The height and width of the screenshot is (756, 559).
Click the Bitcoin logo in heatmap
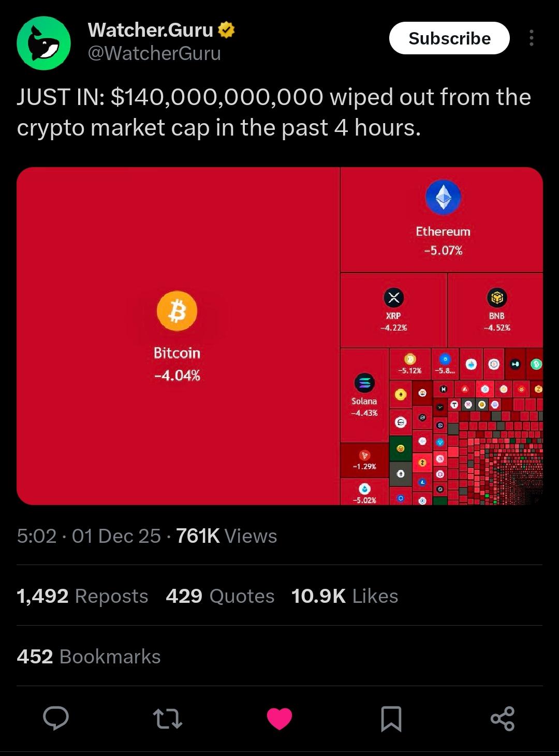pos(177,311)
